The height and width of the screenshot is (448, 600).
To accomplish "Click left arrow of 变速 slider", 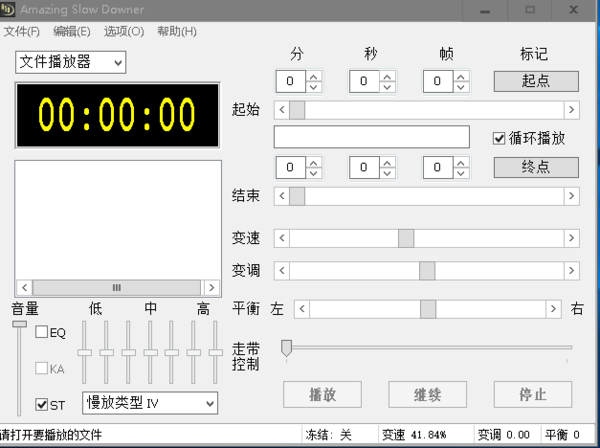I will (282, 238).
